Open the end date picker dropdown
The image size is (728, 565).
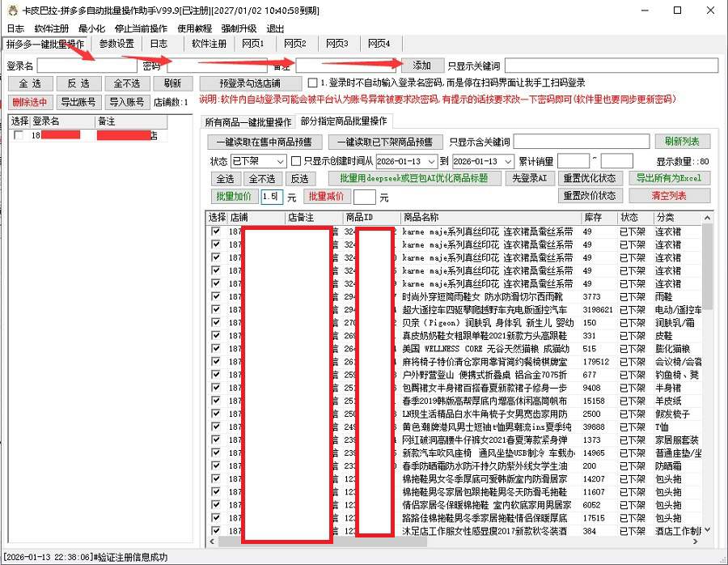pos(507,161)
